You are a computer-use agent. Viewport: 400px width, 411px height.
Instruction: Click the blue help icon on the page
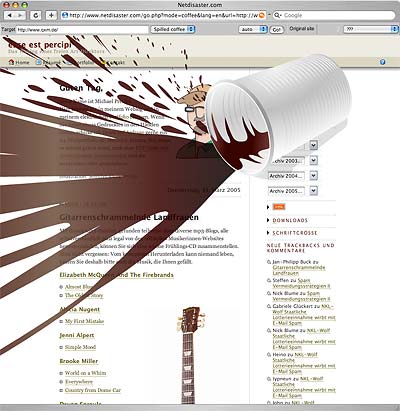tap(383, 62)
